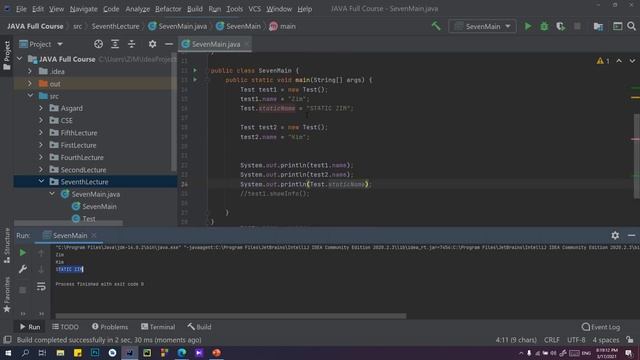Viewport: 640px width, 360px height.
Task: Click the Stop process icon in toolbar
Action: coord(577,26)
